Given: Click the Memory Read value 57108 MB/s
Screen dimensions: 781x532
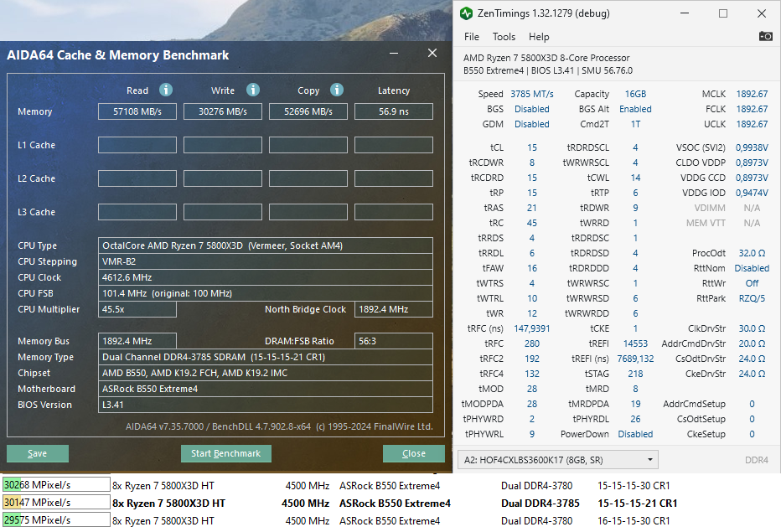Looking at the screenshot, I should (x=137, y=111).
